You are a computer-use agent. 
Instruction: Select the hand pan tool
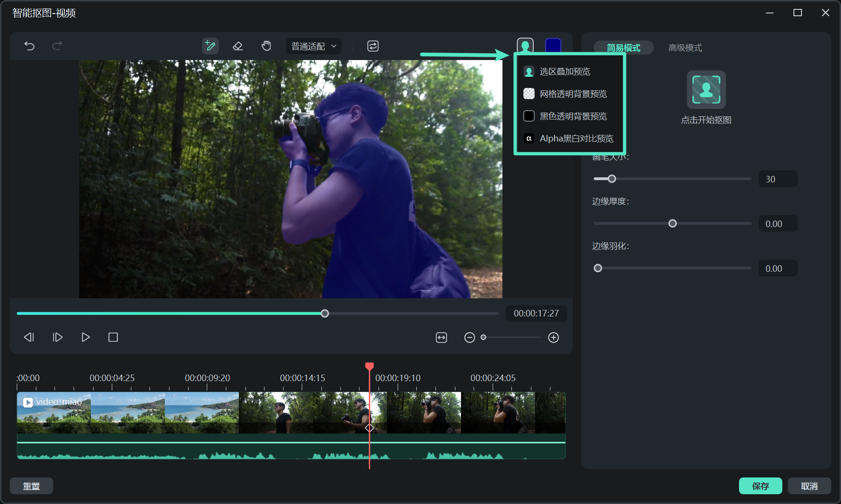click(x=266, y=46)
